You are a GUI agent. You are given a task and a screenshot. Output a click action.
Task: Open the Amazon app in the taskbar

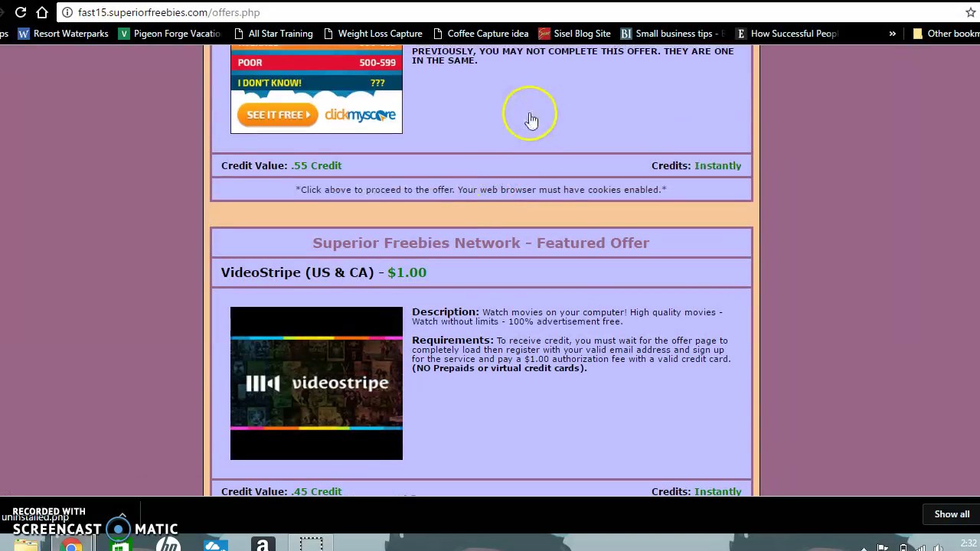263,545
